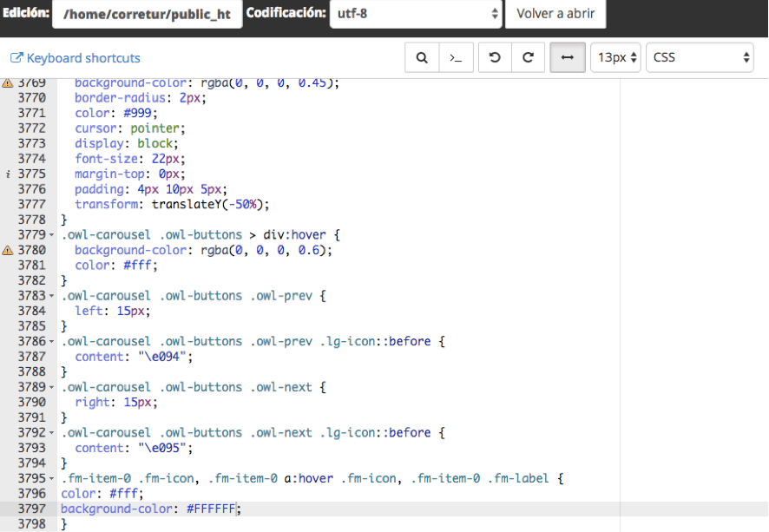Click 'display' property on line 3773
Viewport: 769px width, 532px height.
[x=99, y=144]
